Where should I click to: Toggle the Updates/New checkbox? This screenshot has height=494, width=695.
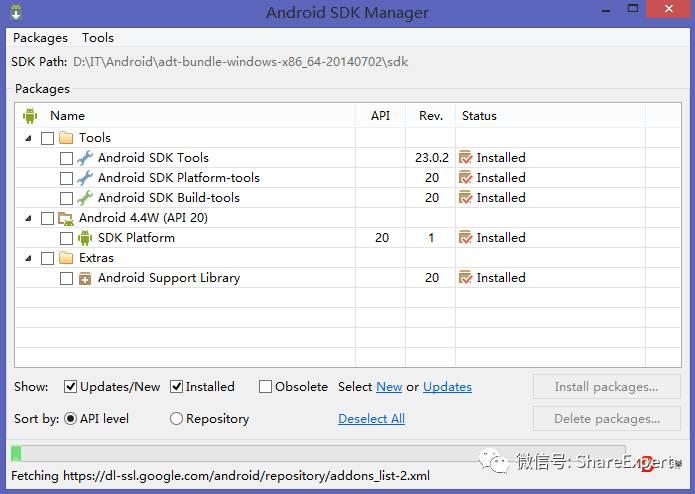71,387
